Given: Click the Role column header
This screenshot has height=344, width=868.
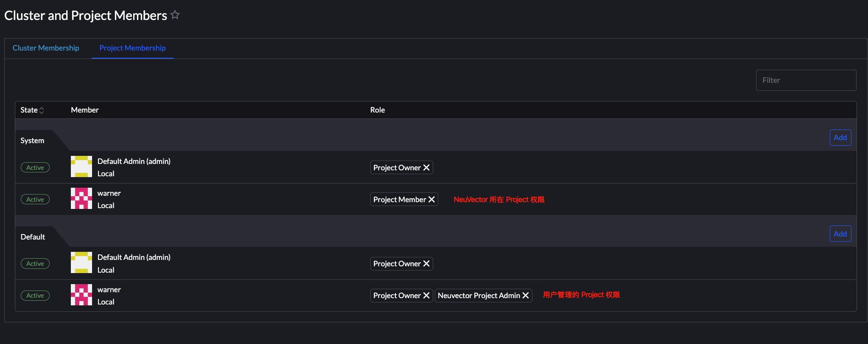Looking at the screenshot, I should point(378,110).
